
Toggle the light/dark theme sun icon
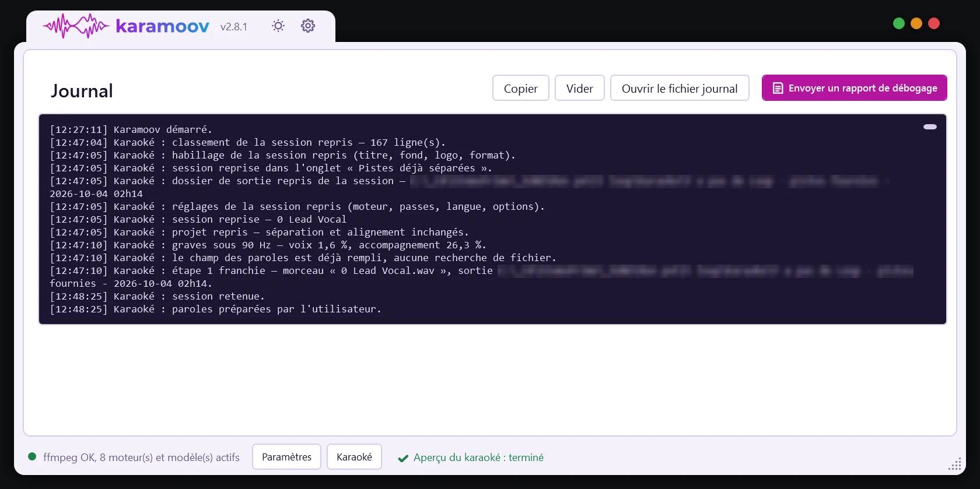click(278, 26)
